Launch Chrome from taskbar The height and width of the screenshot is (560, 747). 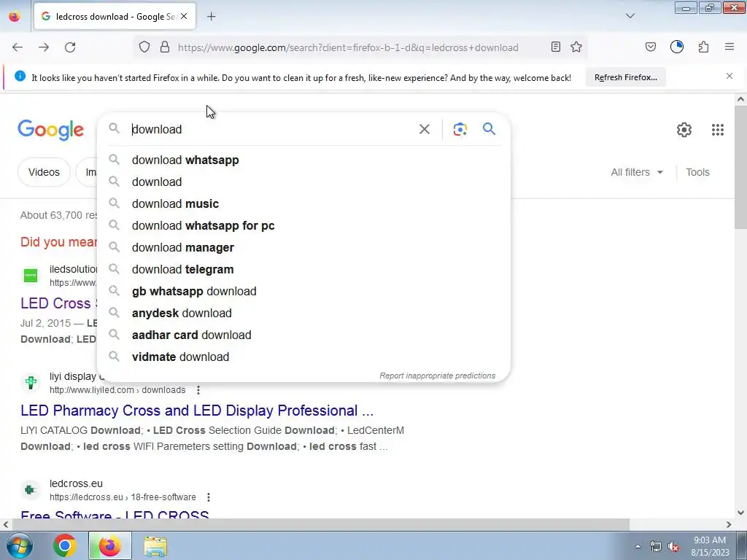tap(64, 545)
